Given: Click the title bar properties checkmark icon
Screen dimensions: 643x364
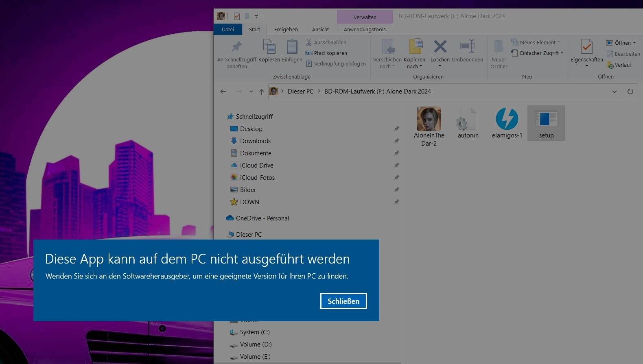Looking at the screenshot, I should pos(237,16).
